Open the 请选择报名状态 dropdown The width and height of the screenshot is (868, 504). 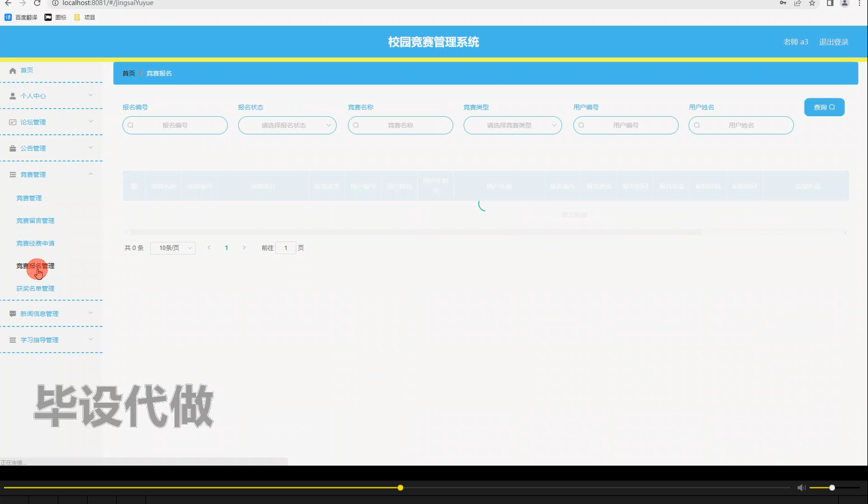(287, 125)
